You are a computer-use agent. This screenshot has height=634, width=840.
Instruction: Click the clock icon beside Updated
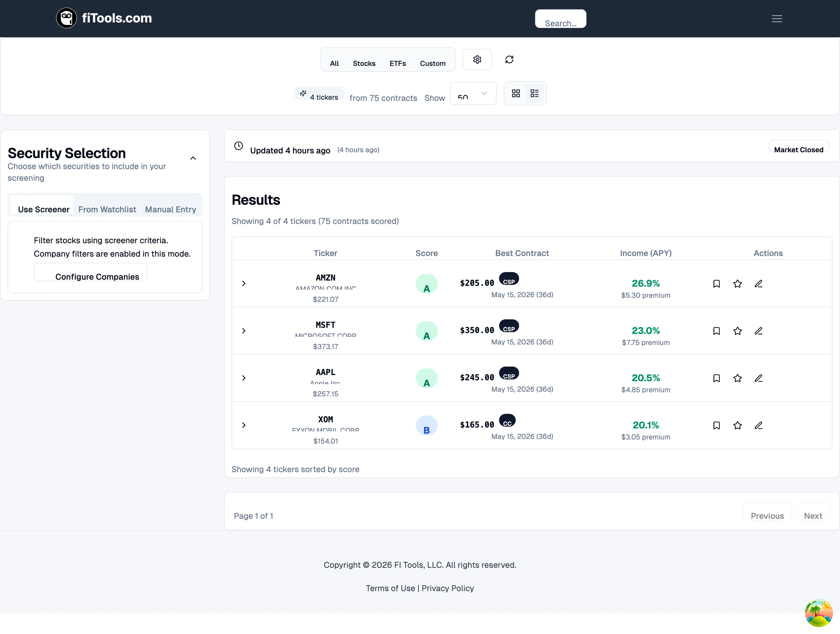click(239, 146)
